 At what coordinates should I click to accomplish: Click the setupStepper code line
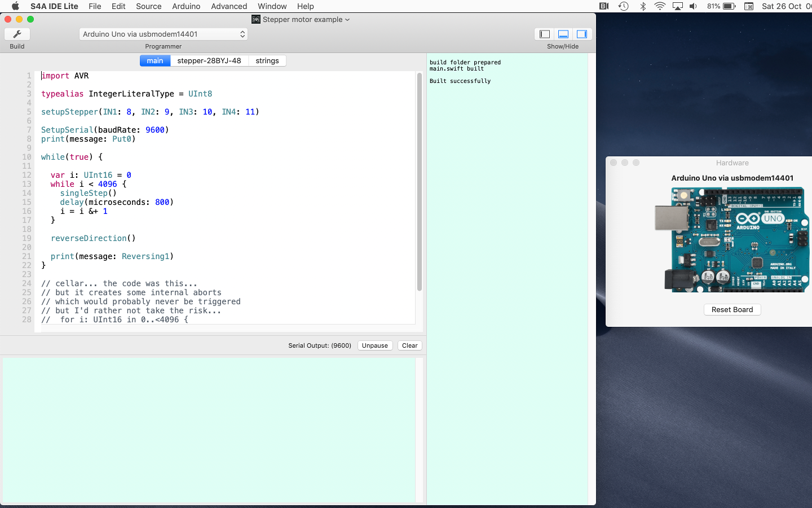click(x=150, y=112)
